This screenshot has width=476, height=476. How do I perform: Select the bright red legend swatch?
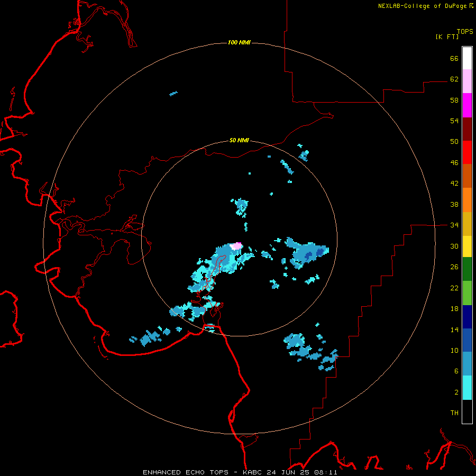(x=467, y=152)
